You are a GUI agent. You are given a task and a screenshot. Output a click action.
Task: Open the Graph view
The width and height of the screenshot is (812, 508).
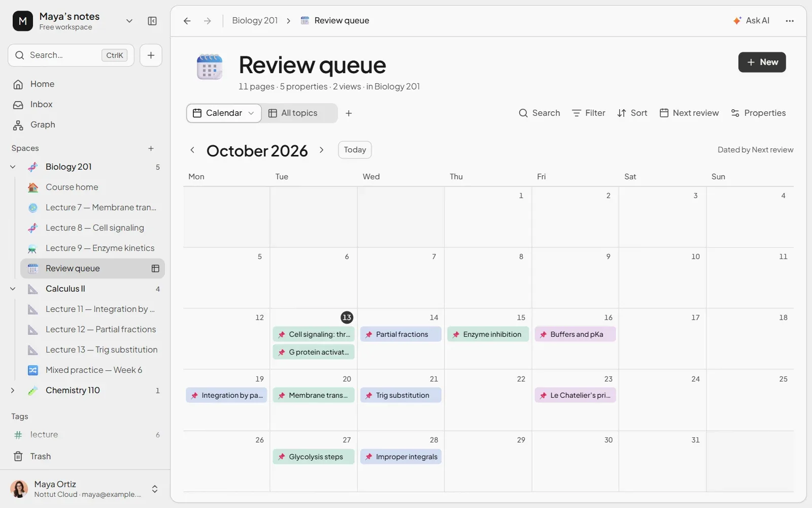[86, 125]
